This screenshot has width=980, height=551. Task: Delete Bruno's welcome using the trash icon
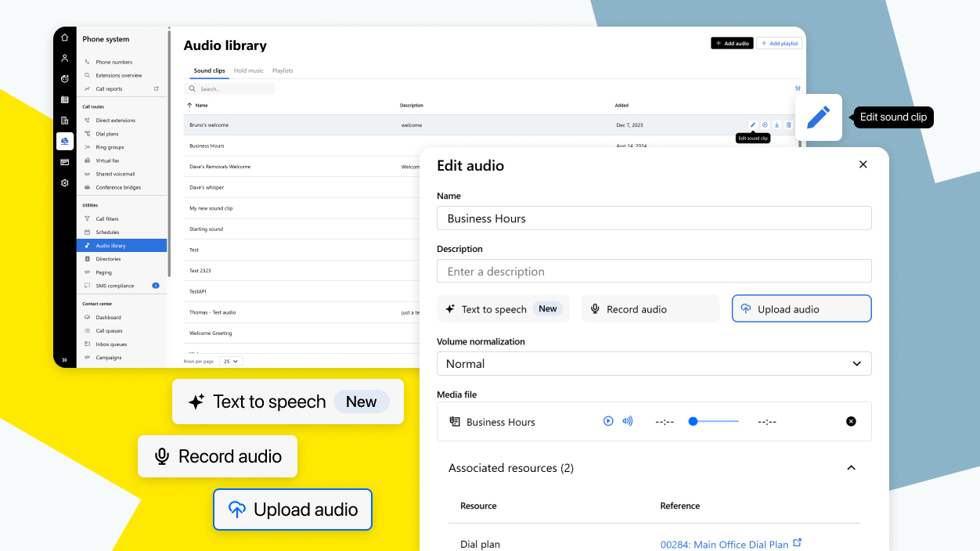(788, 125)
